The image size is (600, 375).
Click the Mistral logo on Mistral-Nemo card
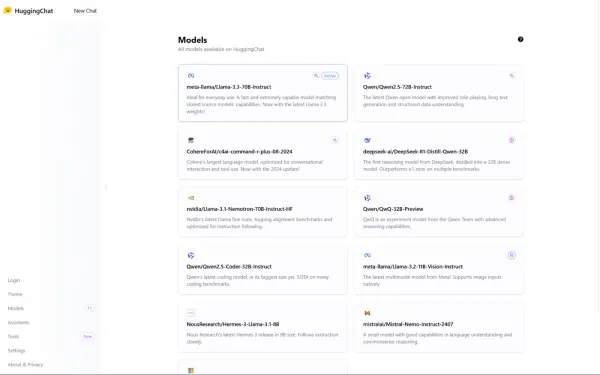pos(367,313)
